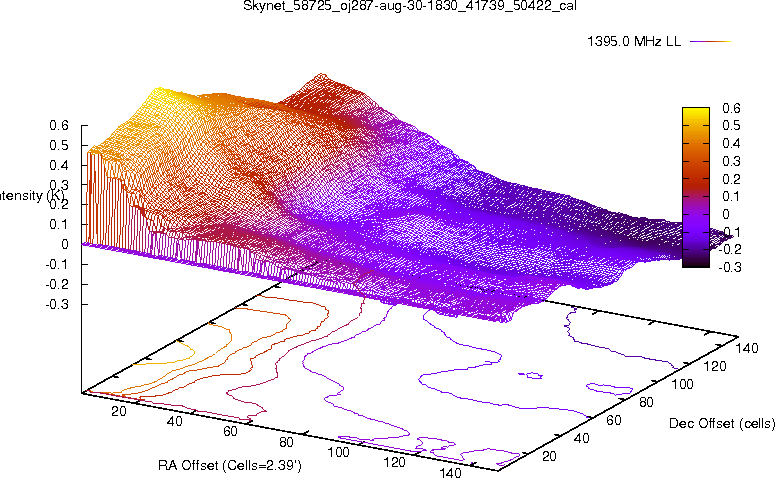The width and height of the screenshot is (775, 478).
Task: Click the 0.5 label on the color bar
Action: 731,126
